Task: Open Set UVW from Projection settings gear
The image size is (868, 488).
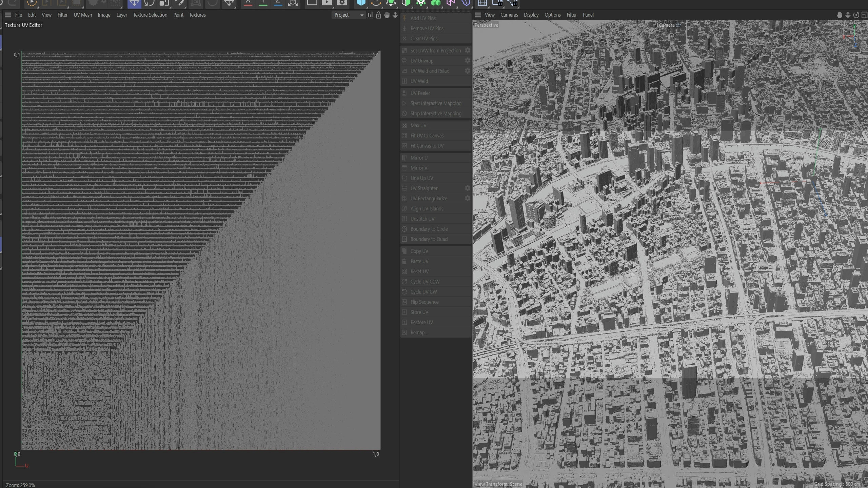Action: tap(468, 50)
